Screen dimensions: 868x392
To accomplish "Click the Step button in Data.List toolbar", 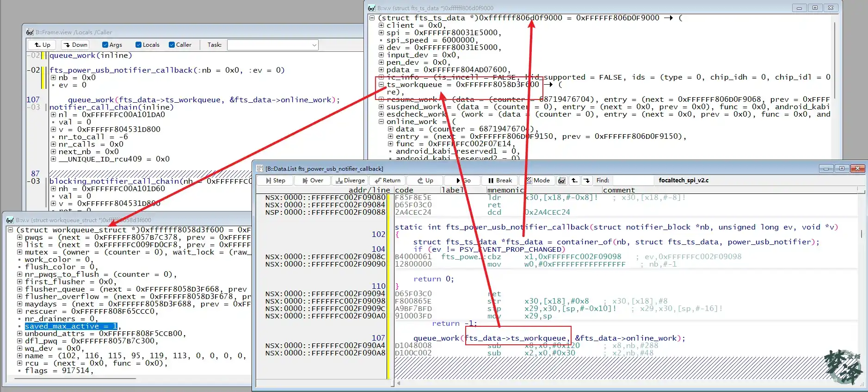I will coord(275,180).
